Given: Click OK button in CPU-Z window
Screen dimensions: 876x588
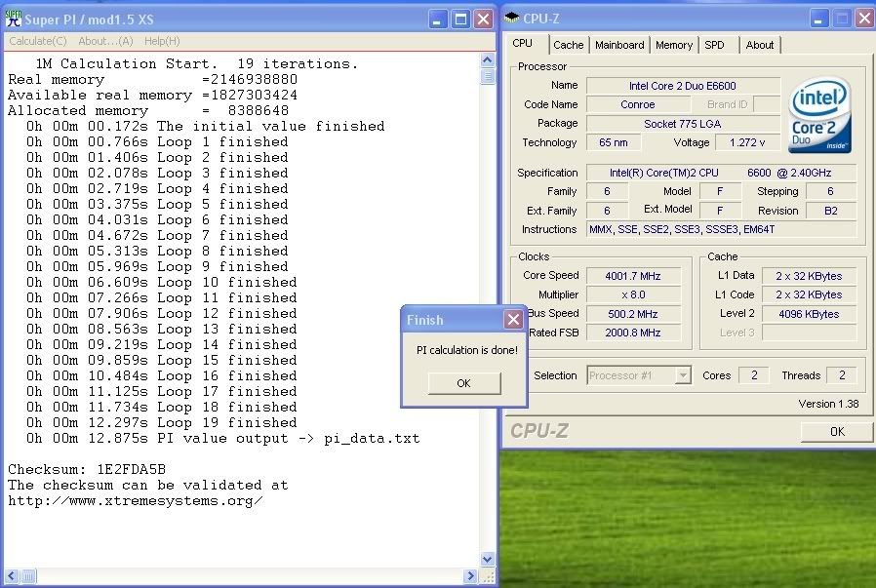Looking at the screenshot, I should click(837, 431).
